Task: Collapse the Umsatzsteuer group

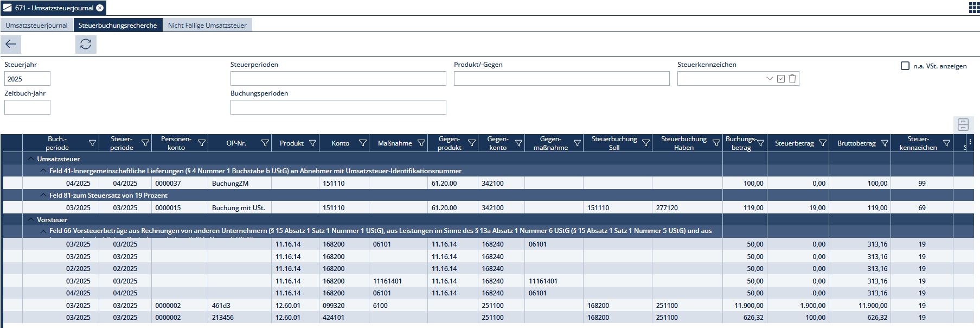Action: 31,159
